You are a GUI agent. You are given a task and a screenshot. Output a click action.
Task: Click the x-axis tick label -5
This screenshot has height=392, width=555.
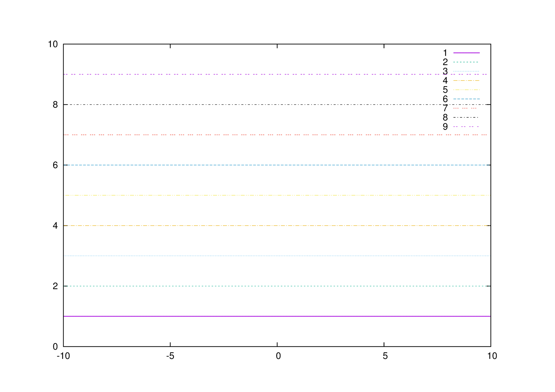pyautogui.click(x=170, y=356)
